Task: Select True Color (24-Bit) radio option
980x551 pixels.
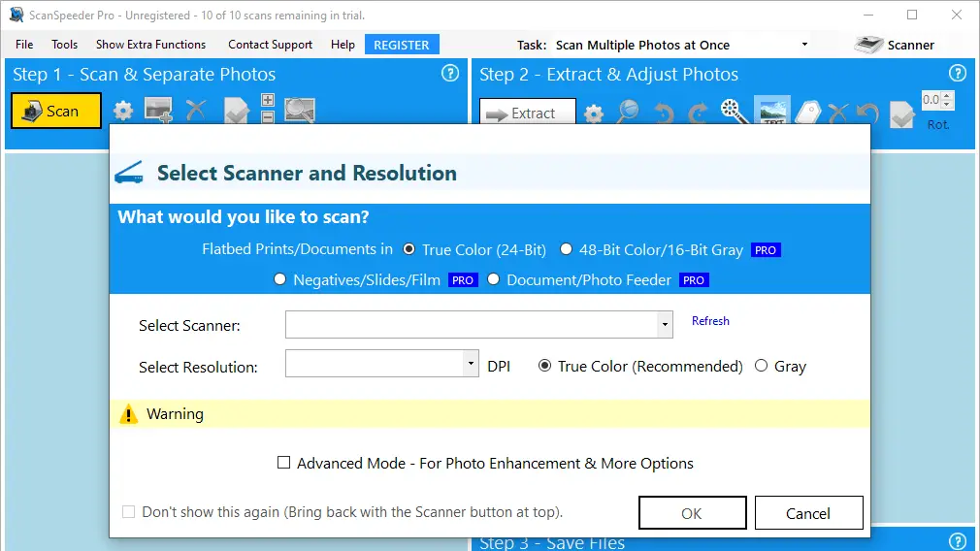Action: point(408,249)
